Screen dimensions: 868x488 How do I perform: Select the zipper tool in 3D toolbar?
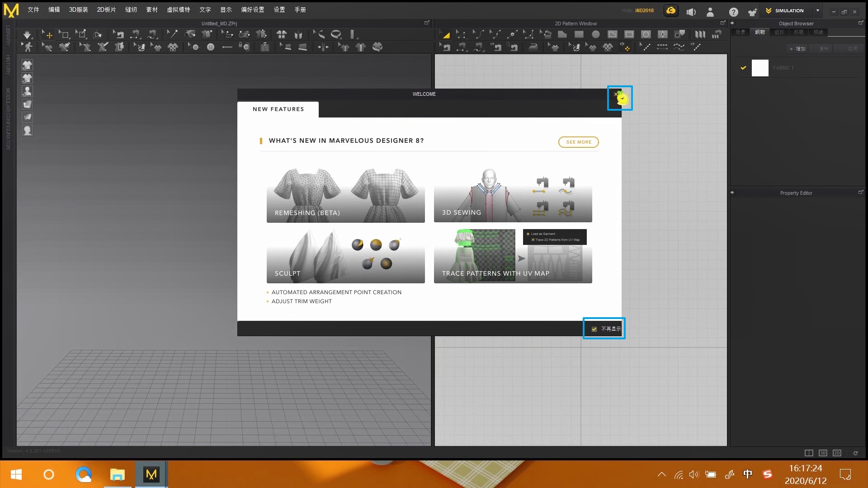(265, 47)
